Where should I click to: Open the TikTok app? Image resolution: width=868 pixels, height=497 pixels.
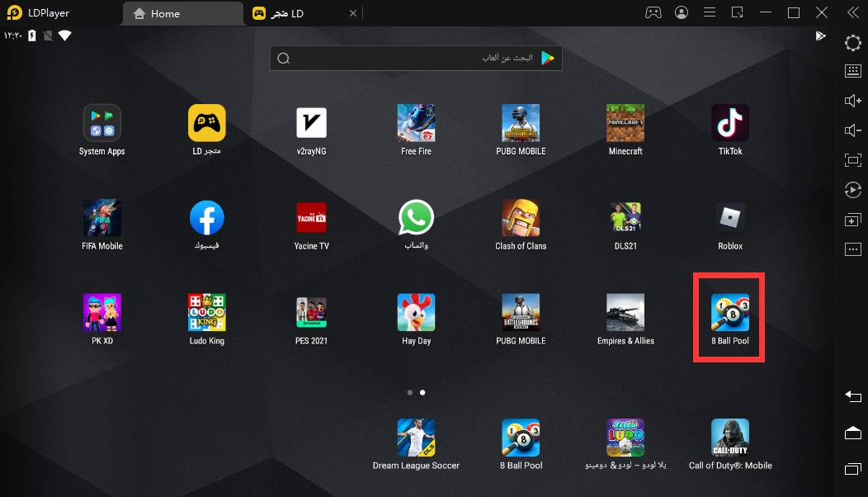pos(730,123)
